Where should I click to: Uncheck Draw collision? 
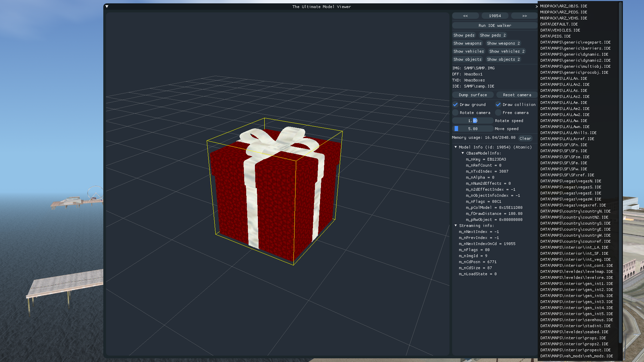click(x=498, y=105)
